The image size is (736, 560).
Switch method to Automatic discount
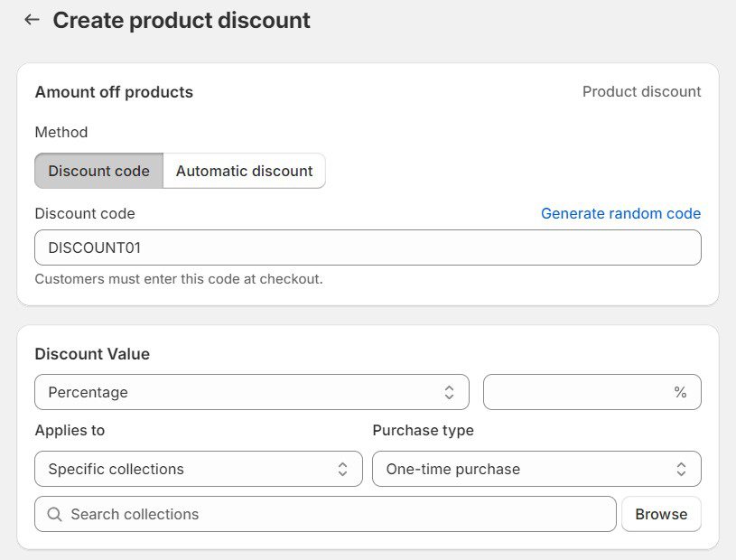coord(244,171)
